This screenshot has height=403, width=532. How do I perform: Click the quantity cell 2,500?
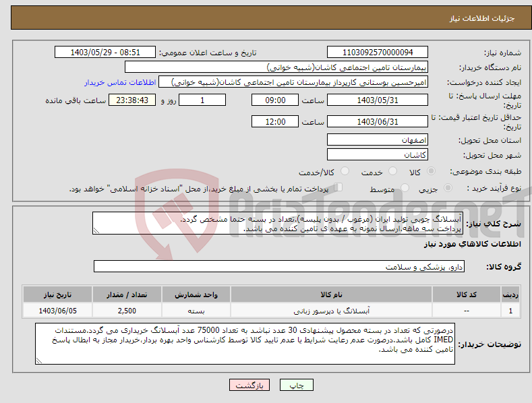click(127, 311)
